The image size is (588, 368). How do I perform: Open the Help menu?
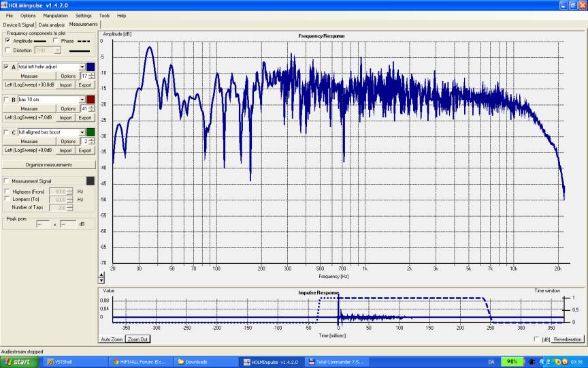tap(121, 16)
